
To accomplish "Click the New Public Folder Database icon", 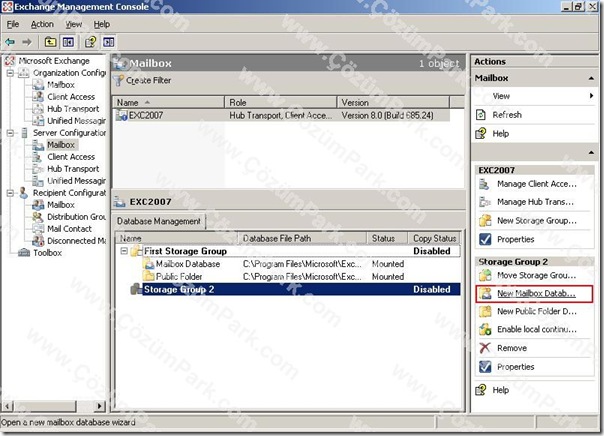I will click(x=485, y=311).
